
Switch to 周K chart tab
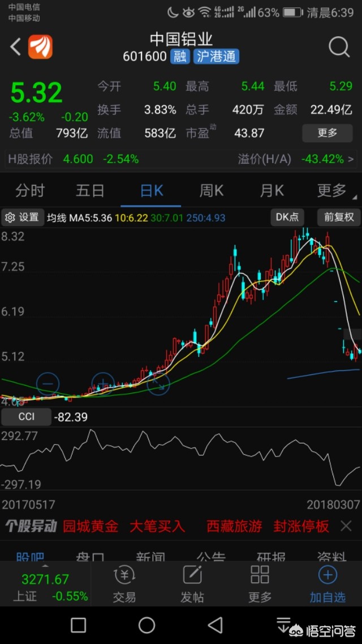[211, 190]
